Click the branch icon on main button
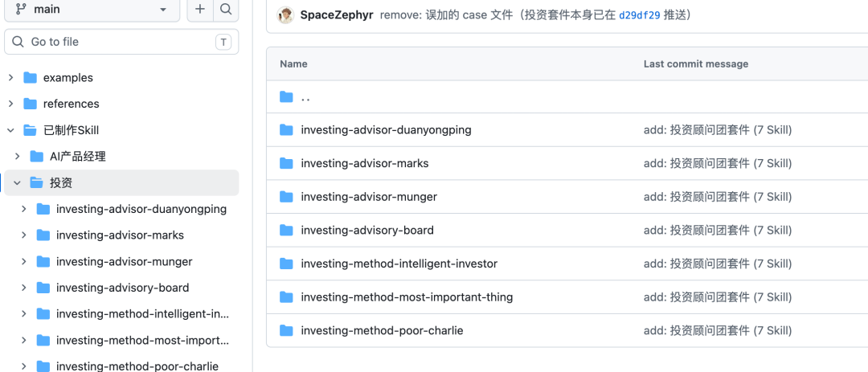 point(22,10)
